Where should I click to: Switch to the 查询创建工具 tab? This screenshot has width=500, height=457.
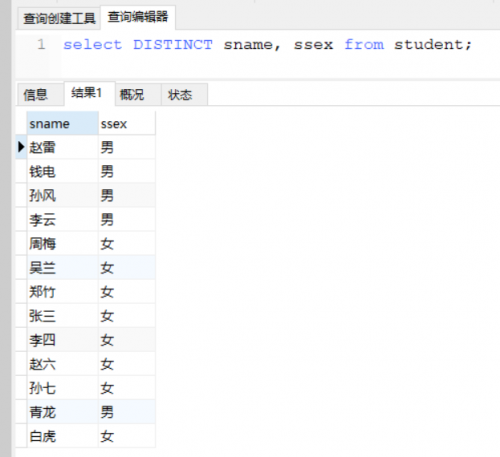click(x=59, y=18)
